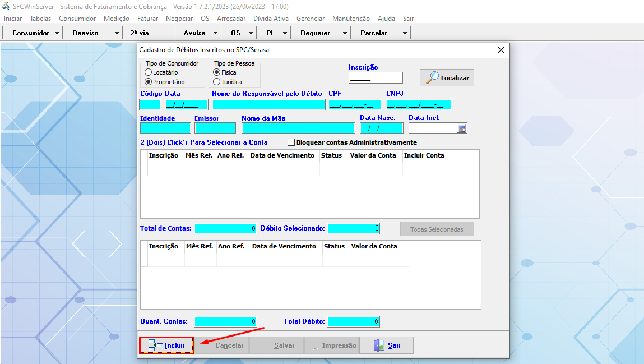This screenshot has width=644, height=364.
Task: Close the Cadastro de Débitos dialog
Action: point(501,50)
